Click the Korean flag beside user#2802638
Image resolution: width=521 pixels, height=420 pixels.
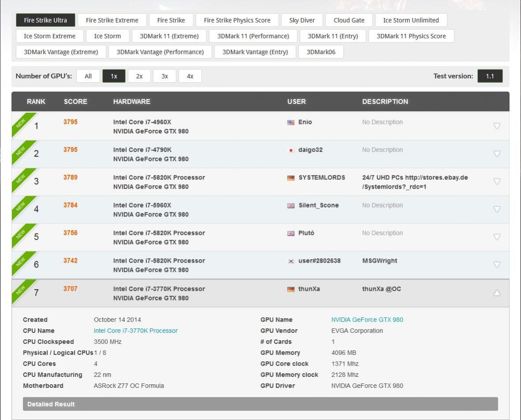291,261
